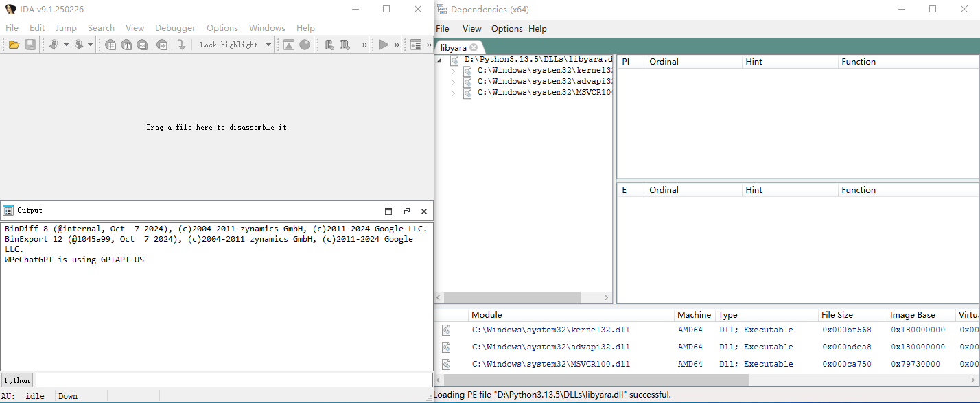Click the jump-to-next arrow toolbar icon
Viewport: 980px width, 403px height.
pyautogui.click(x=181, y=45)
